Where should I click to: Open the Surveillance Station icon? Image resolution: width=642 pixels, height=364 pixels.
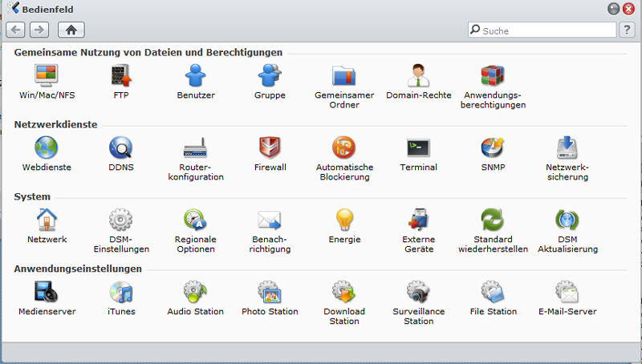(418, 292)
